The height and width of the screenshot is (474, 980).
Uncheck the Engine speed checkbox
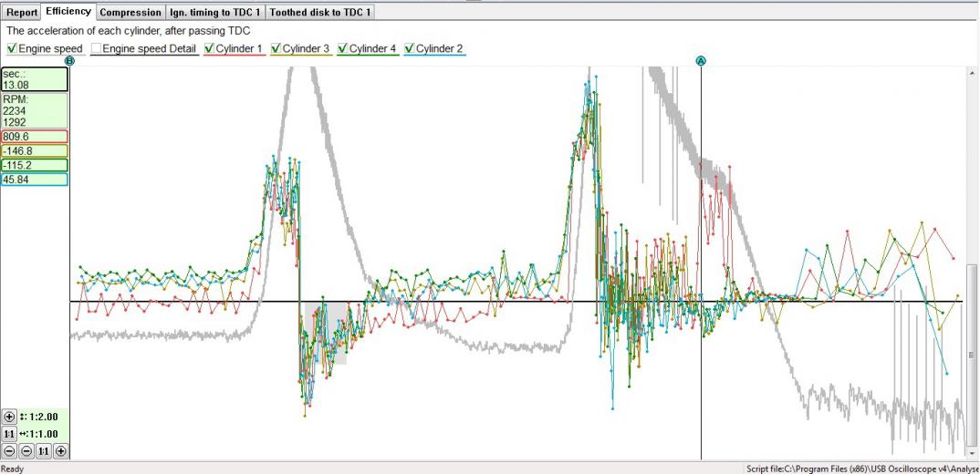[12, 48]
